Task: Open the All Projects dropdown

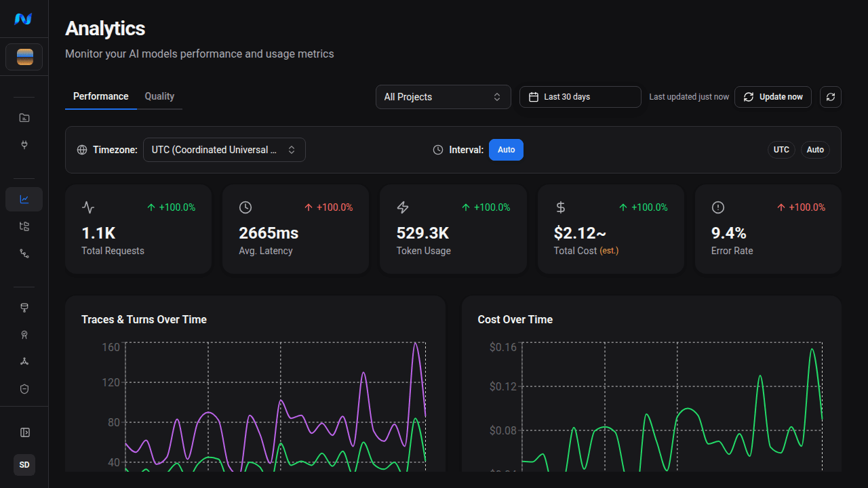Action: point(443,97)
